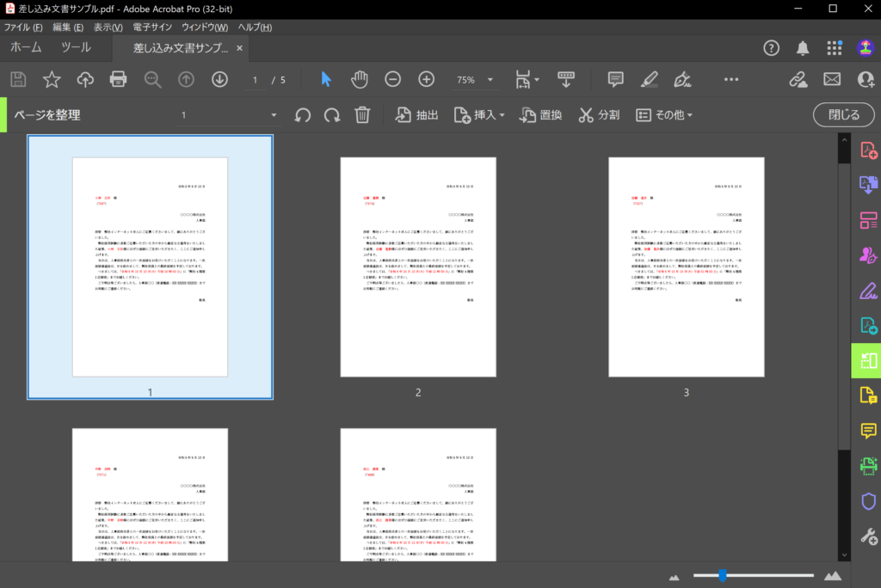This screenshot has width=881, height=588.
Task: Share the PDF via the email icon
Action: pos(831,79)
